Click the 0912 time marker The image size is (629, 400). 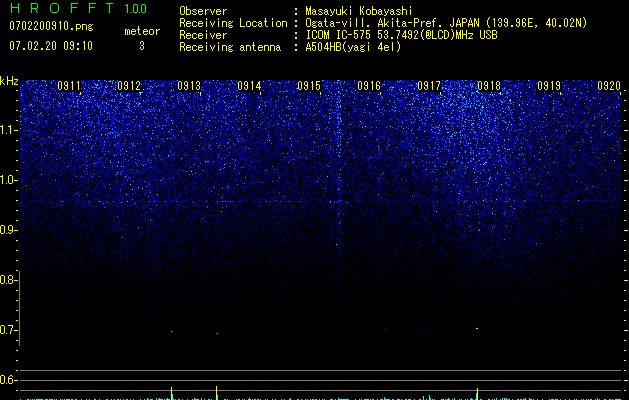(x=129, y=86)
